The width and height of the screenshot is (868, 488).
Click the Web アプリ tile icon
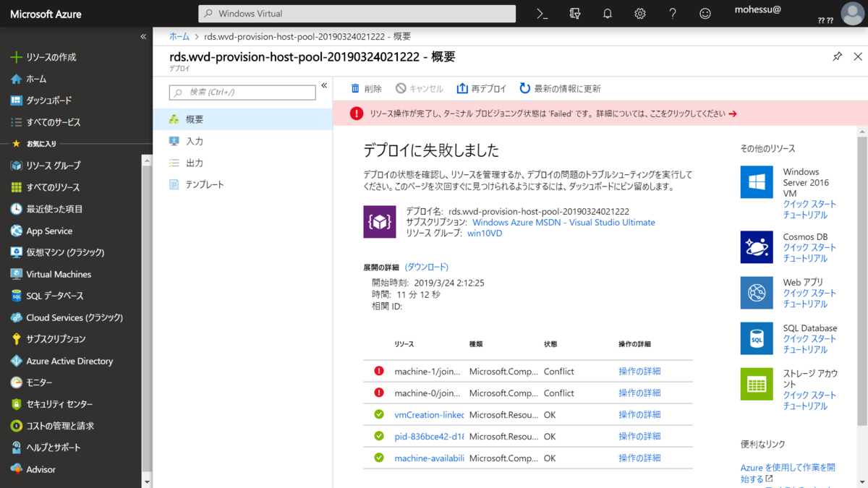[x=757, y=293]
